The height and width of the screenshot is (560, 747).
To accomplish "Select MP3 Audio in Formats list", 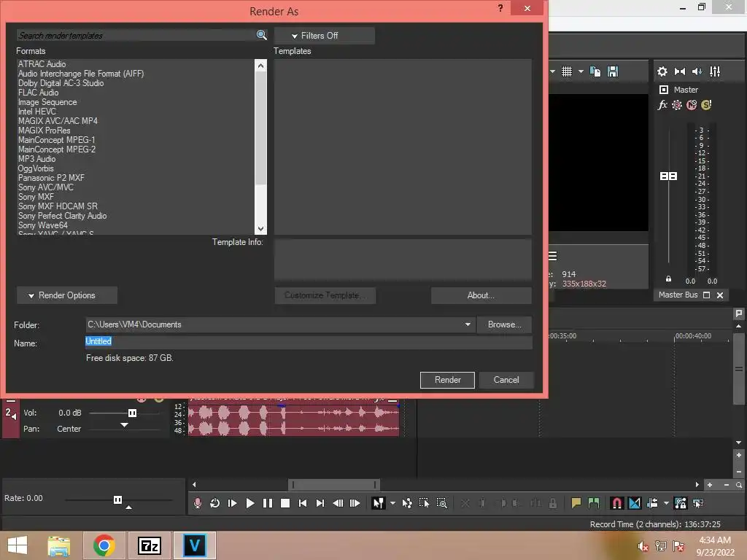I will 36,159.
